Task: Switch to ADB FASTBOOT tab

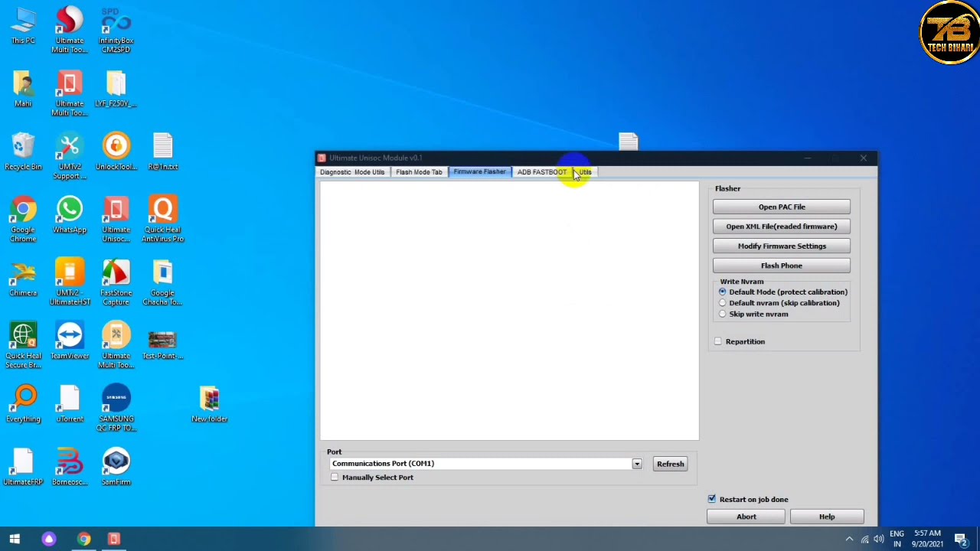Action: (542, 172)
